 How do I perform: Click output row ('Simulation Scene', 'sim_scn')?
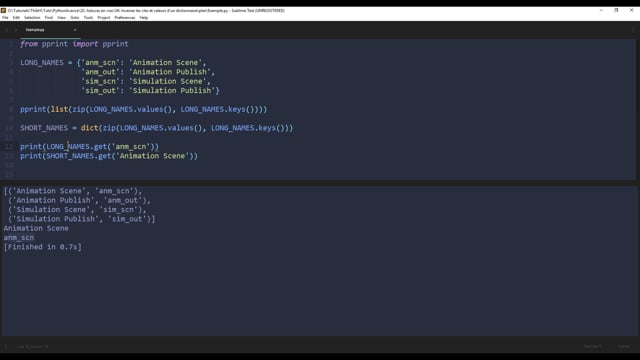(77, 210)
